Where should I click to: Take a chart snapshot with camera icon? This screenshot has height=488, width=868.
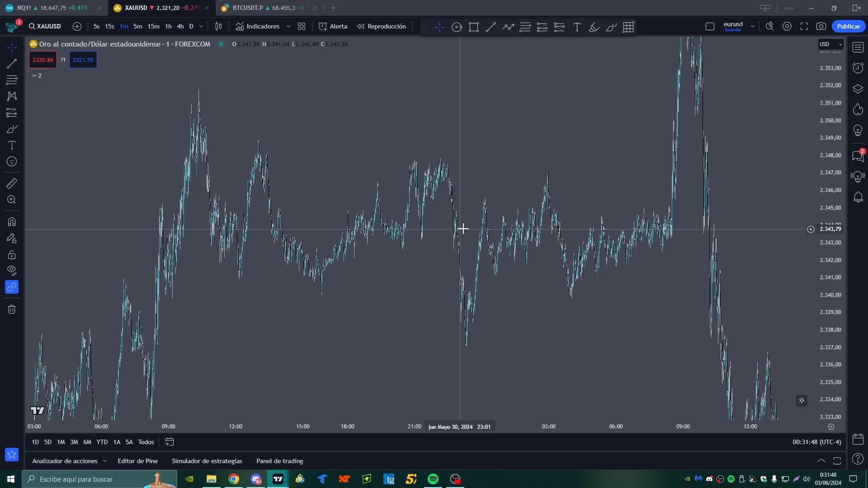tap(821, 27)
